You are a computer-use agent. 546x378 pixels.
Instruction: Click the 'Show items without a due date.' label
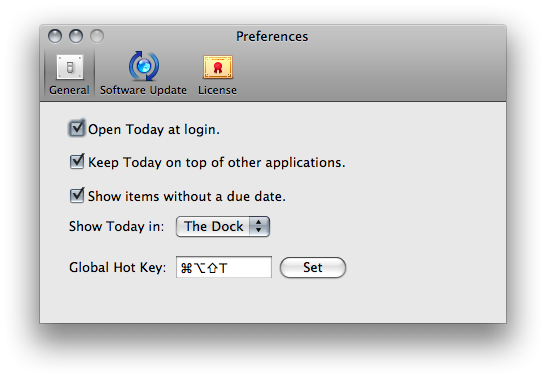pyautogui.click(x=187, y=196)
